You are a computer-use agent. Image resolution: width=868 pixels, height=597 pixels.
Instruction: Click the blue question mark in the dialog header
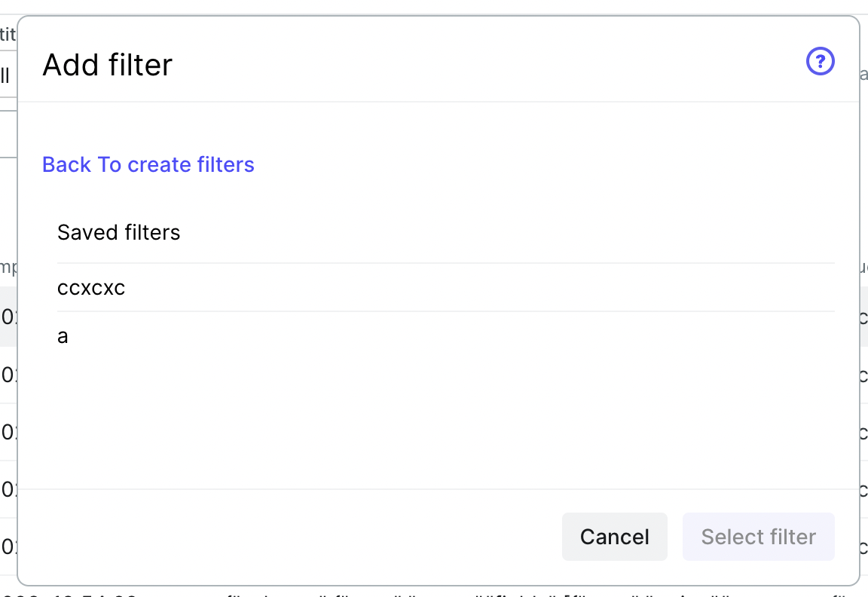820,61
